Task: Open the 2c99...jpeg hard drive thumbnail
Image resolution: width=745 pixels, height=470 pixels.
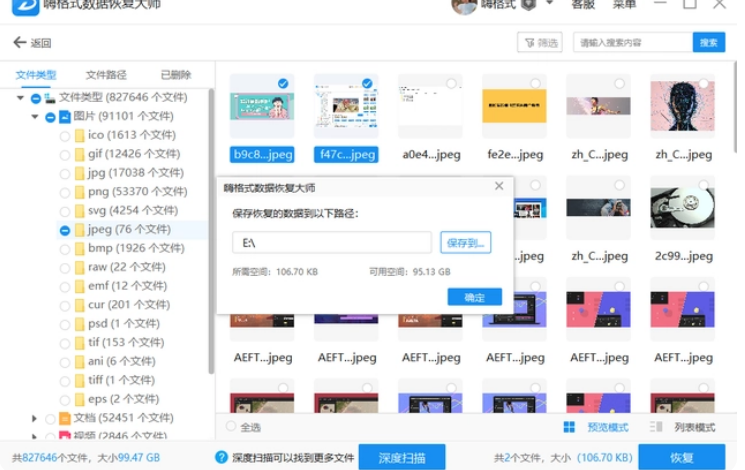Action: coord(682,208)
